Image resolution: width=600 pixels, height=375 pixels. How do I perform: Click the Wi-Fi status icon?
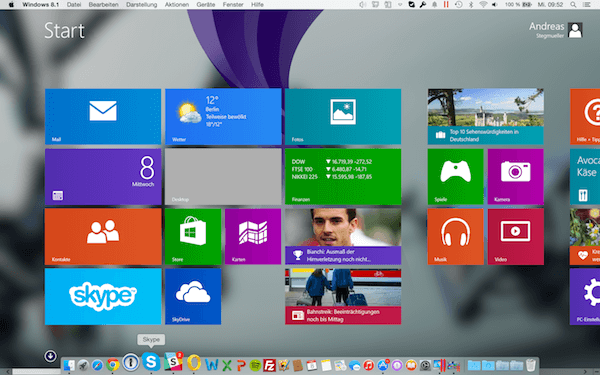pos(483,5)
